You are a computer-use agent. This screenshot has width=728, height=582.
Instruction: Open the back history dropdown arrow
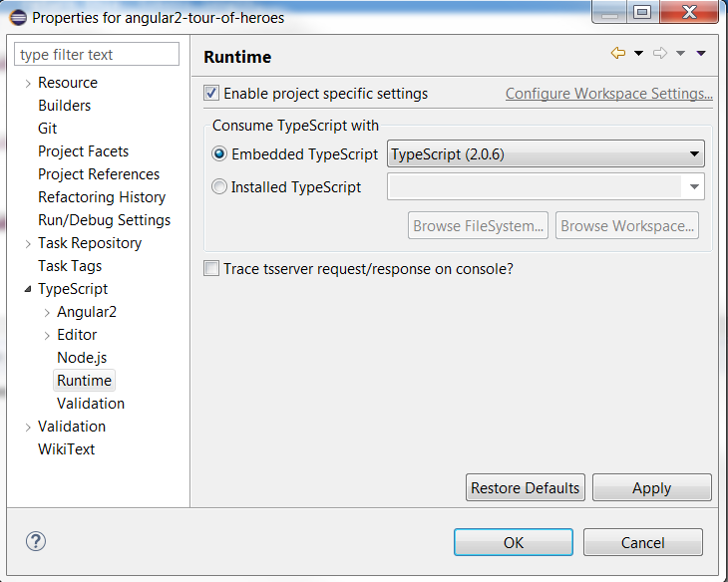point(638,54)
